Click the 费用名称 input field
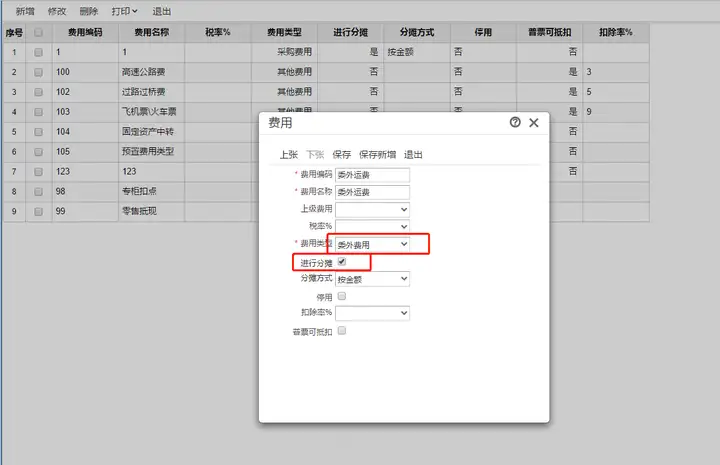Viewport: 720px width, 465px height. pyautogui.click(x=372, y=192)
